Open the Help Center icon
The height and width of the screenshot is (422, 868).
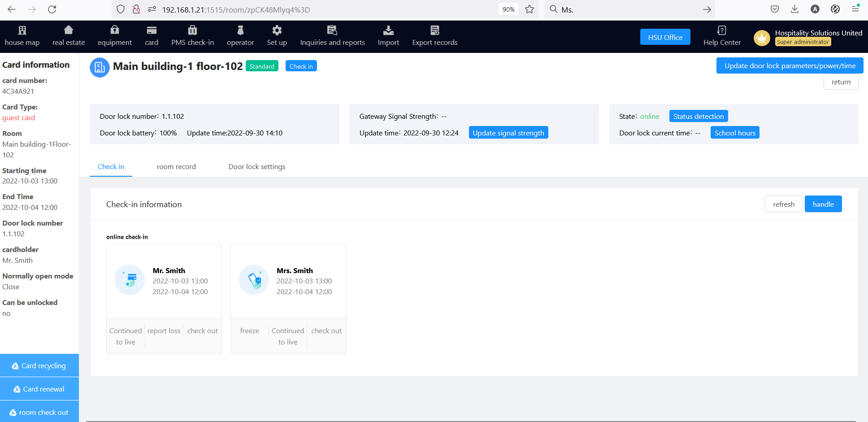pyautogui.click(x=721, y=30)
